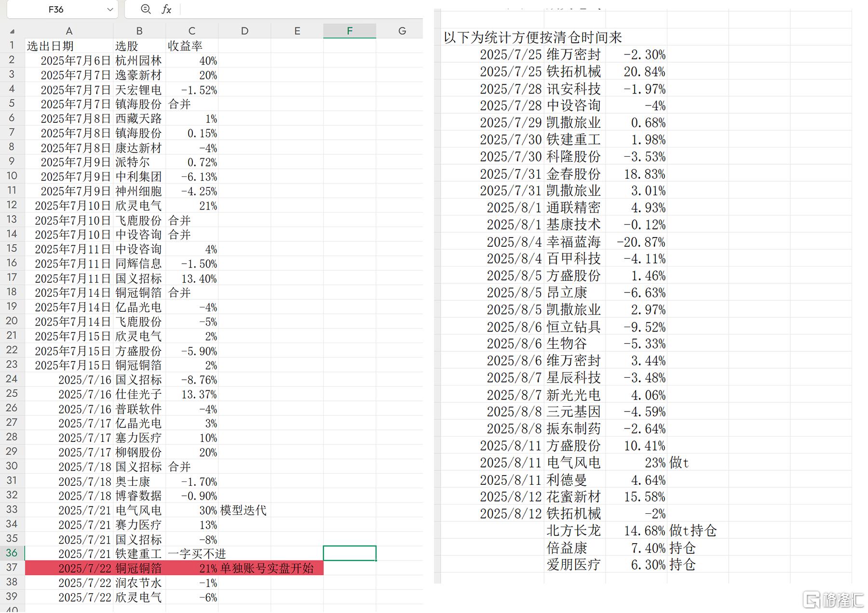Click the 以下为统计方便按清仓时间来 heading

(533, 37)
